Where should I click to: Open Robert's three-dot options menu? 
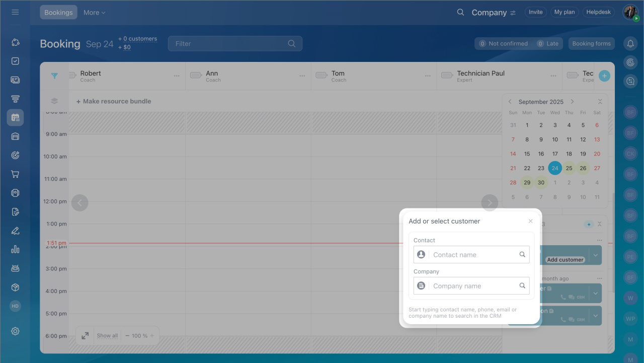[177, 76]
